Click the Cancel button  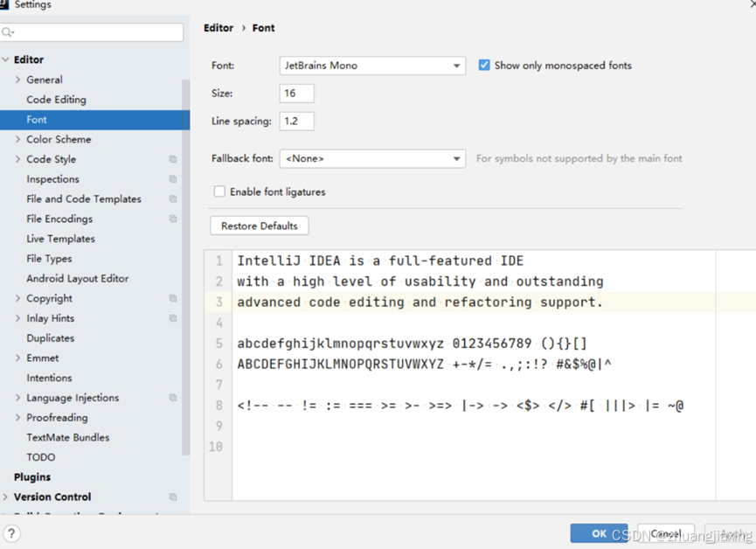coord(666,533)
